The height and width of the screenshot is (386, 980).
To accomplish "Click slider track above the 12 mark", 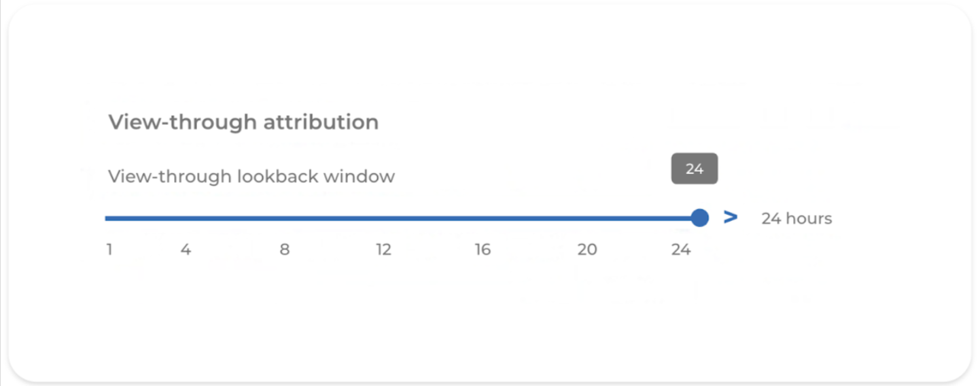I will point(383,218).
